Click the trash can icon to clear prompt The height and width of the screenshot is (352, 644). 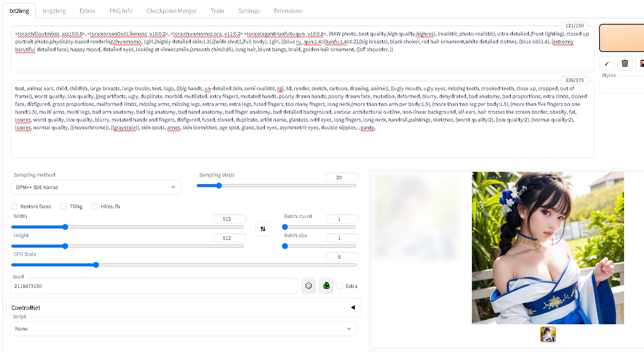point(625,63)
